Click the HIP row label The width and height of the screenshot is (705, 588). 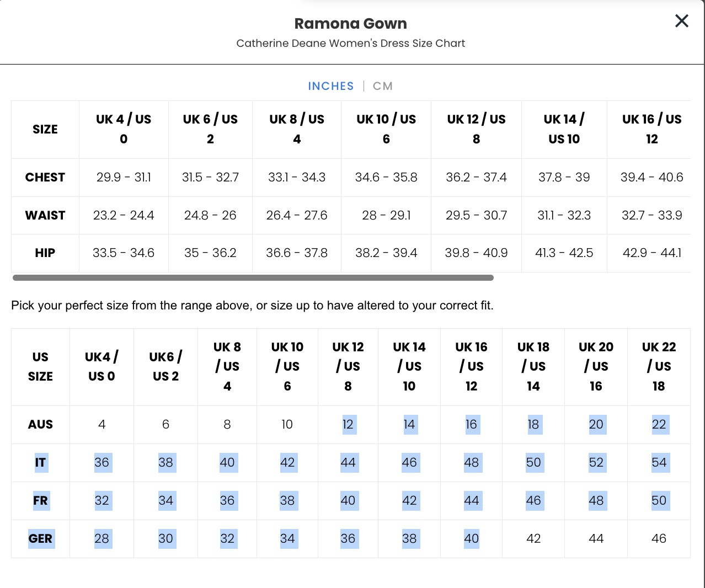[x=45, y=253]
